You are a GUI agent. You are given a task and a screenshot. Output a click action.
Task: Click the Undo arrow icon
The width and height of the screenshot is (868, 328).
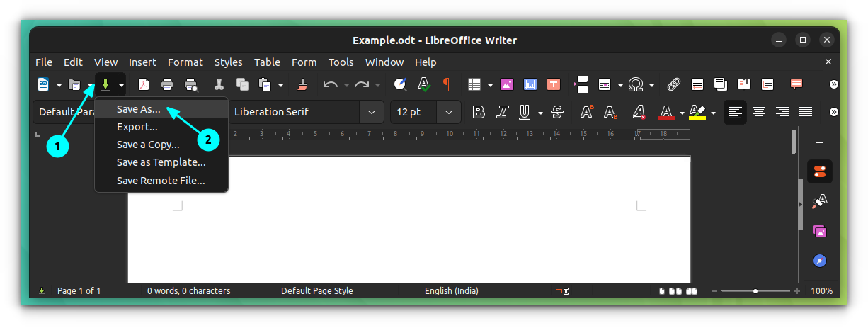[x=330, y=85]
